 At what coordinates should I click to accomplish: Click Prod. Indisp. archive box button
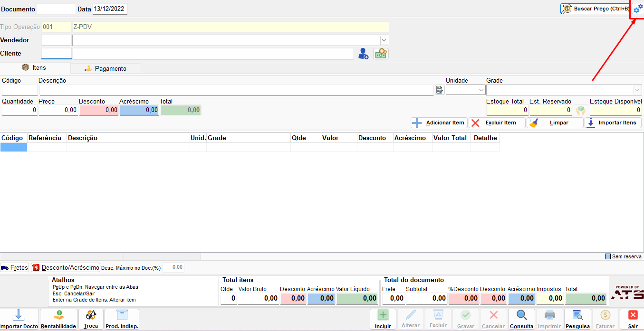[122, 319]
